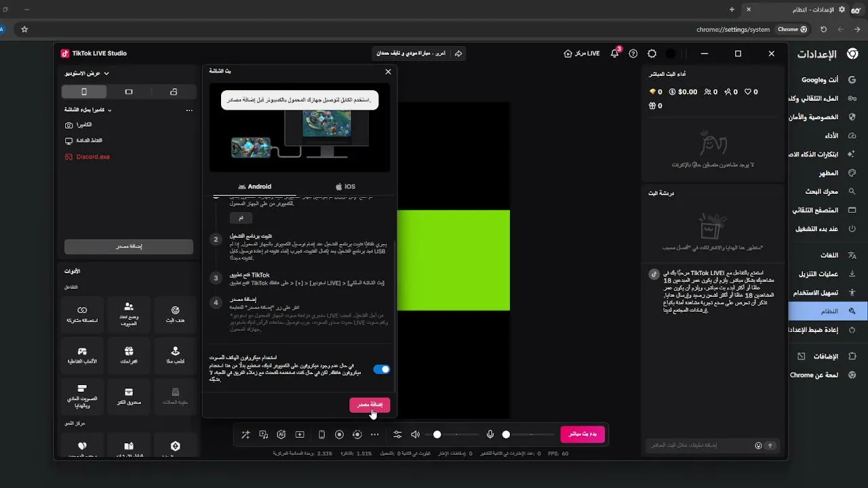The height and width of the screenshot is (488, 868).
Task: Open the notifications bell in TikTok LIVE Studio
Action: click(614, 54)
